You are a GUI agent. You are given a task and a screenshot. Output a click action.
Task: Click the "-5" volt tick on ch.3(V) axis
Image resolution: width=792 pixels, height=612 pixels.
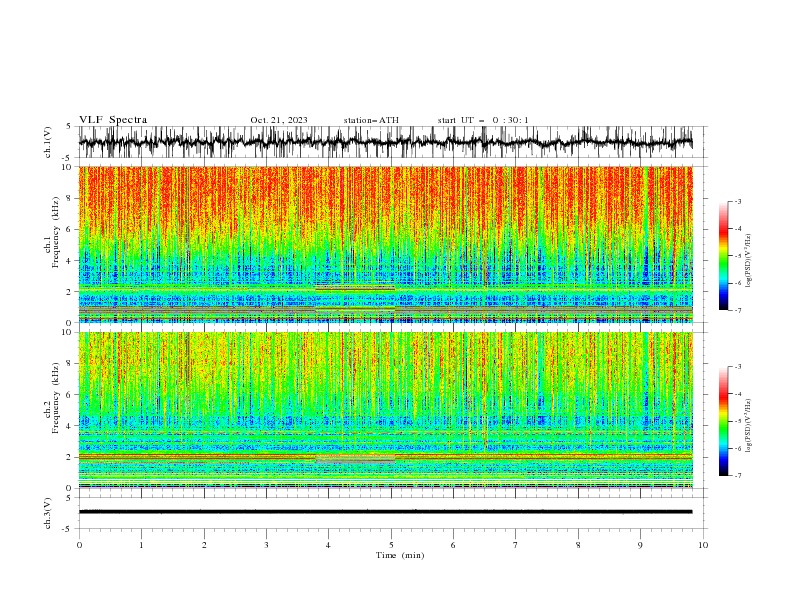(67, 529)
